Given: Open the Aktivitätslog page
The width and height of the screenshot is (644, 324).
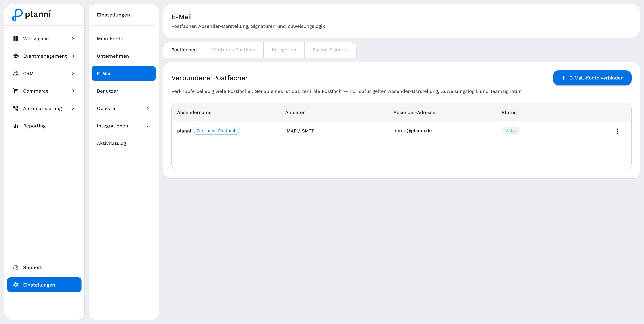Looking at the screenshot, I should pos(124,143).
